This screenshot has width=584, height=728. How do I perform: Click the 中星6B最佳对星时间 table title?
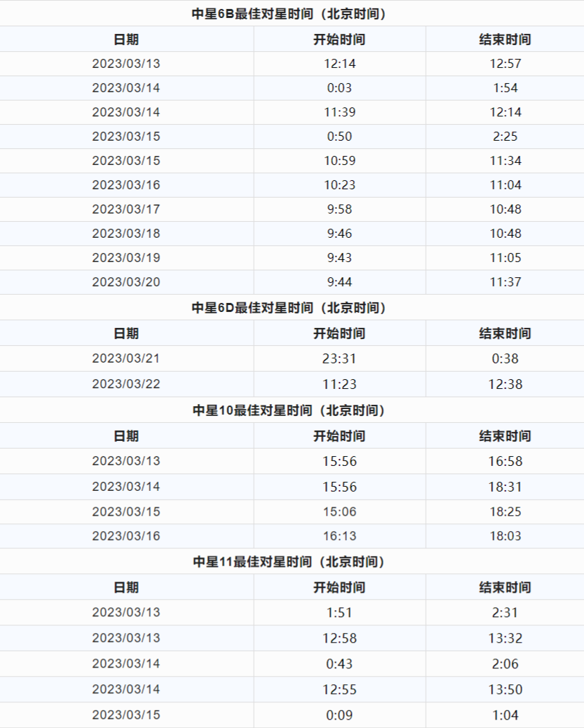pos(289,14)
